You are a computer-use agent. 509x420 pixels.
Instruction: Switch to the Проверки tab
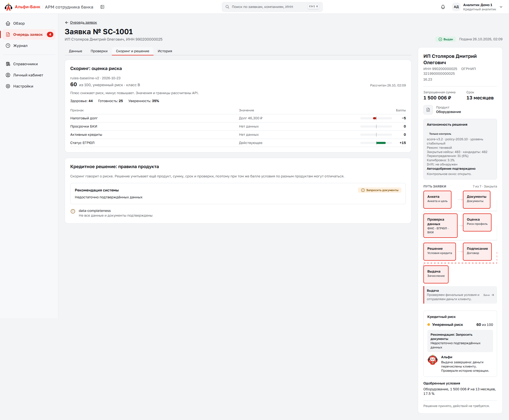coord(99,51)
